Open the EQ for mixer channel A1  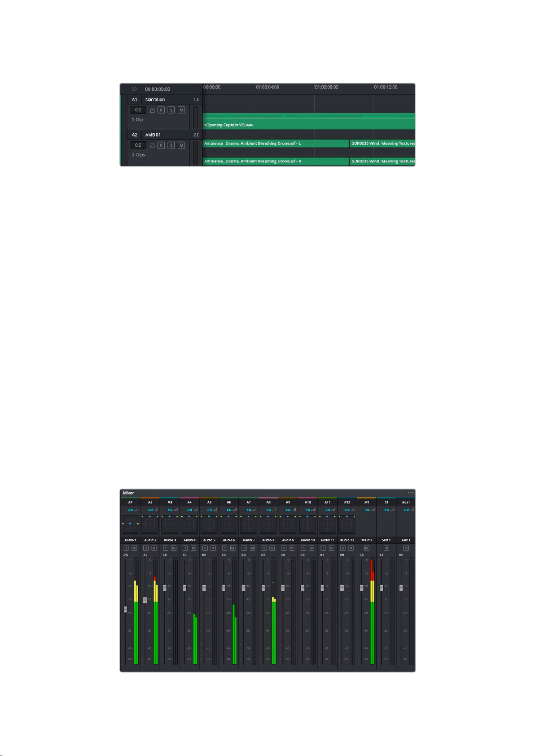131,510
